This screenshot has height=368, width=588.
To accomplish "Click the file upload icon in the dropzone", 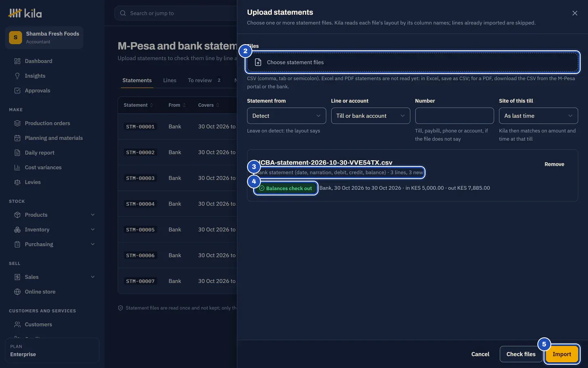I will pos(258,62).
